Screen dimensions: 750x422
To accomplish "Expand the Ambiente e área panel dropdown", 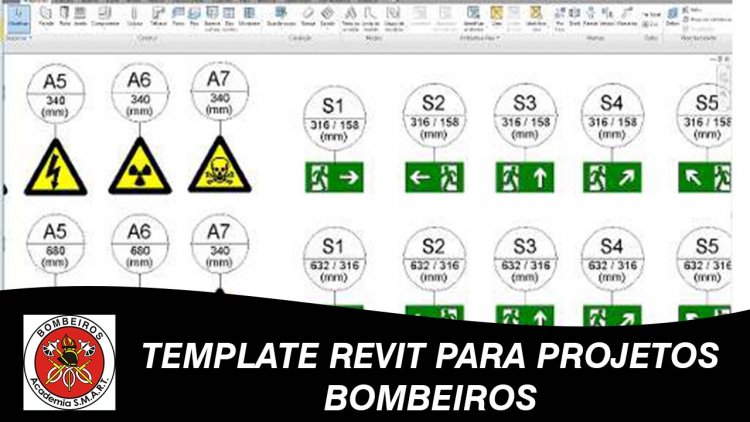I will pos(480,38).
